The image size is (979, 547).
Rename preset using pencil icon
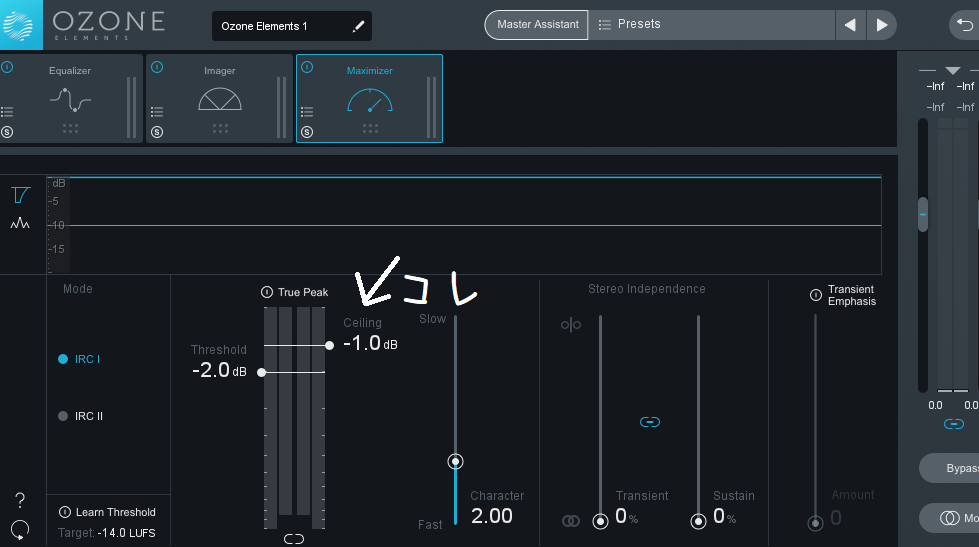click(x=358, y=26)
